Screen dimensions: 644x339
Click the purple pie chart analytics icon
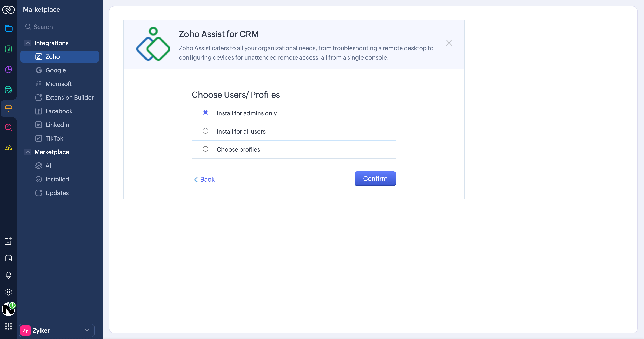point(9,69)
